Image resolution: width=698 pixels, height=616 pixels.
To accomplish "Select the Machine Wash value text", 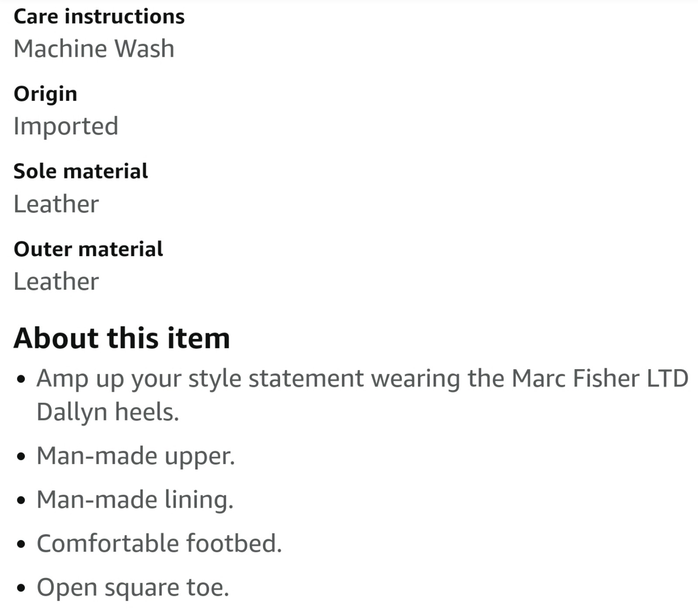I will point(94,48).
